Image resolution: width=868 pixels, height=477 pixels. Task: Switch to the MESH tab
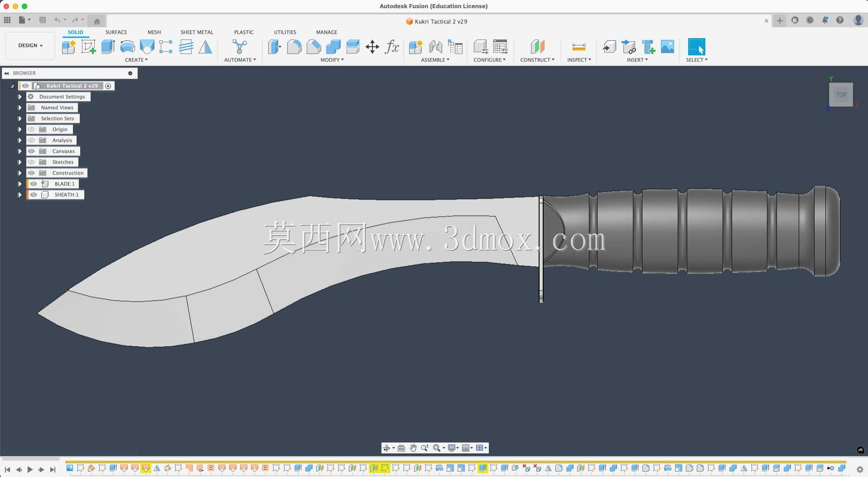coord(154,32)
